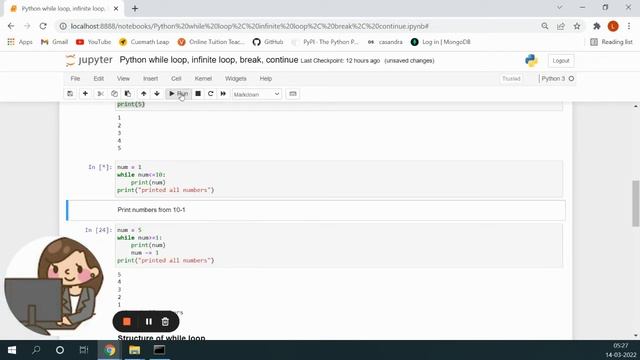Run the selected cell
Viewport: 640px width, 360px height.
178,94
